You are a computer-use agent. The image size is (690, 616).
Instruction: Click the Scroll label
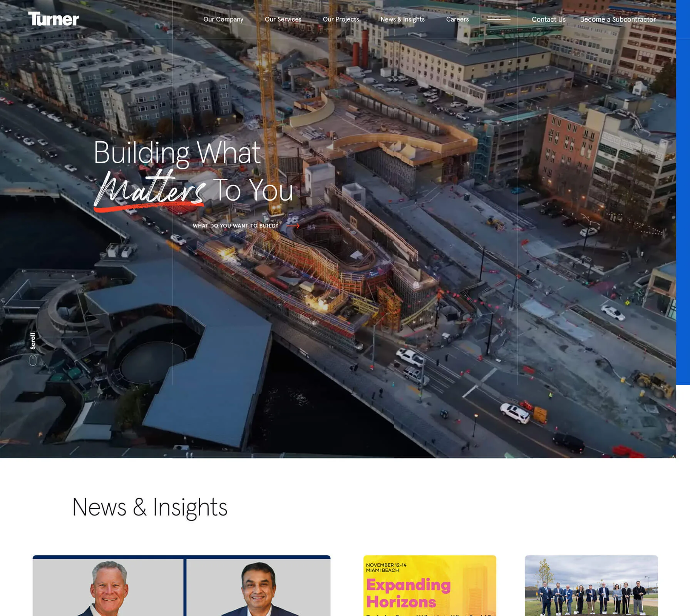tap(33, 341)
